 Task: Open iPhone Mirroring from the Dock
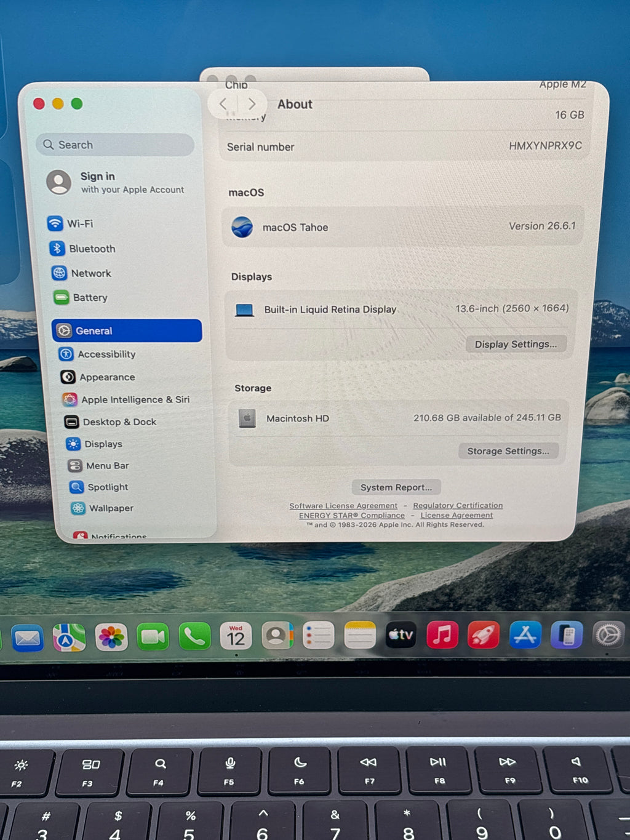[x=567, y=635]
